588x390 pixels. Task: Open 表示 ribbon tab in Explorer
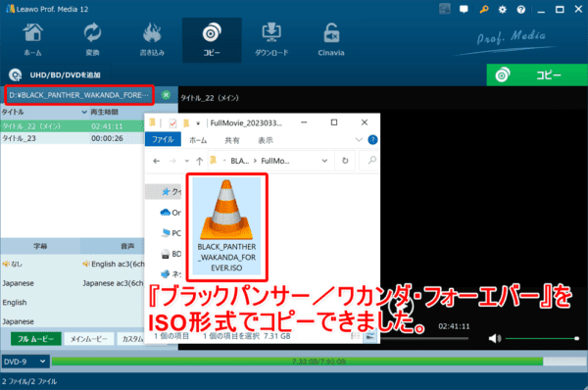tap(266, 140)
